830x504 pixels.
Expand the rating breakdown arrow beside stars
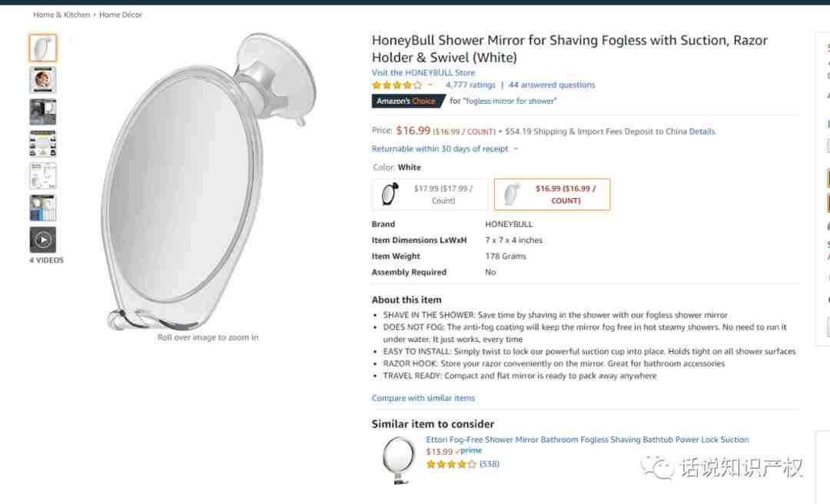(430, 85)
